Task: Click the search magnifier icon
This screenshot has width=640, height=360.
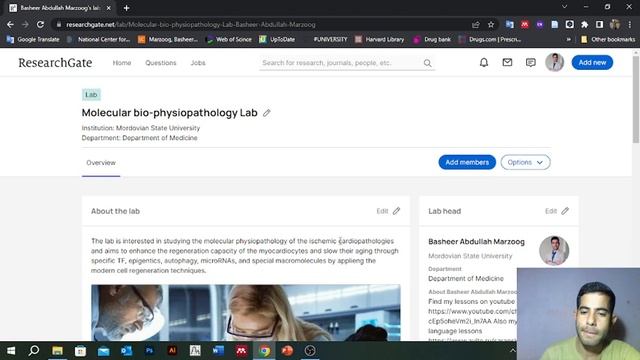Action: tap(427, 63)
